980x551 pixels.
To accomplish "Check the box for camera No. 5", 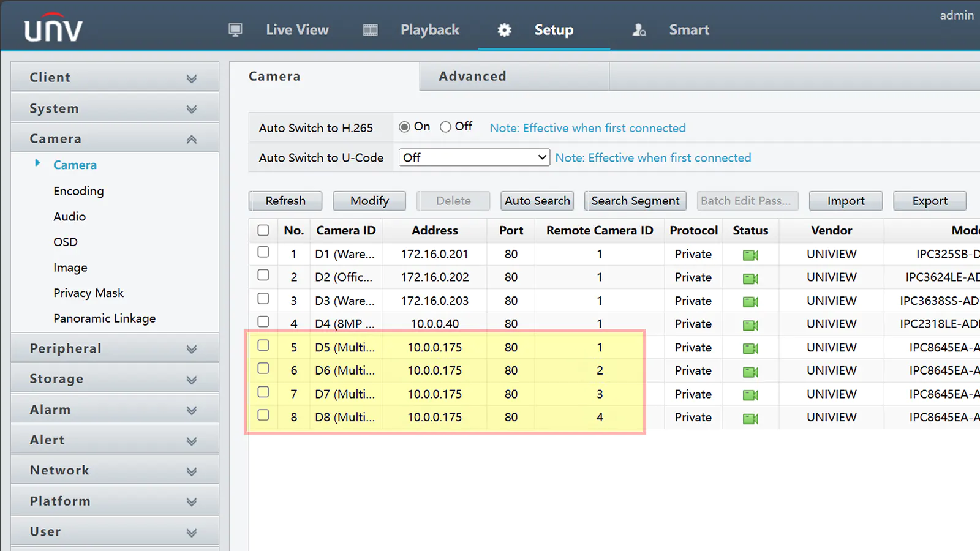I will pos(263,345).
